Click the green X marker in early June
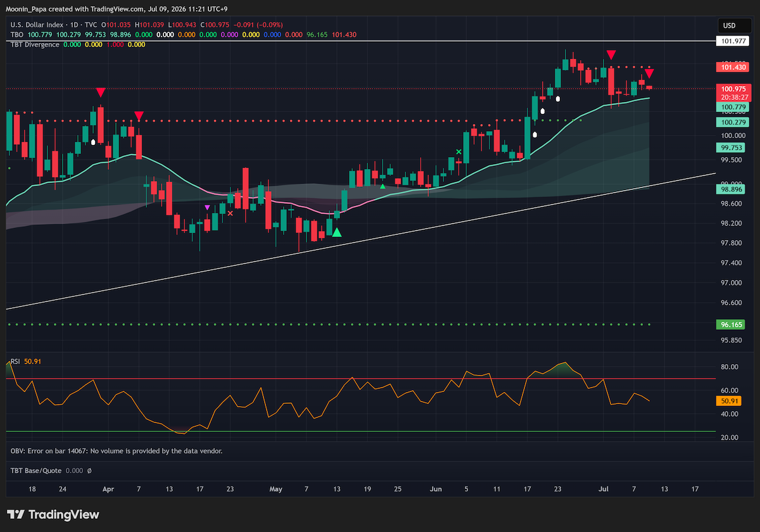Screen dimensions: 760x532 tap(459, 152)
